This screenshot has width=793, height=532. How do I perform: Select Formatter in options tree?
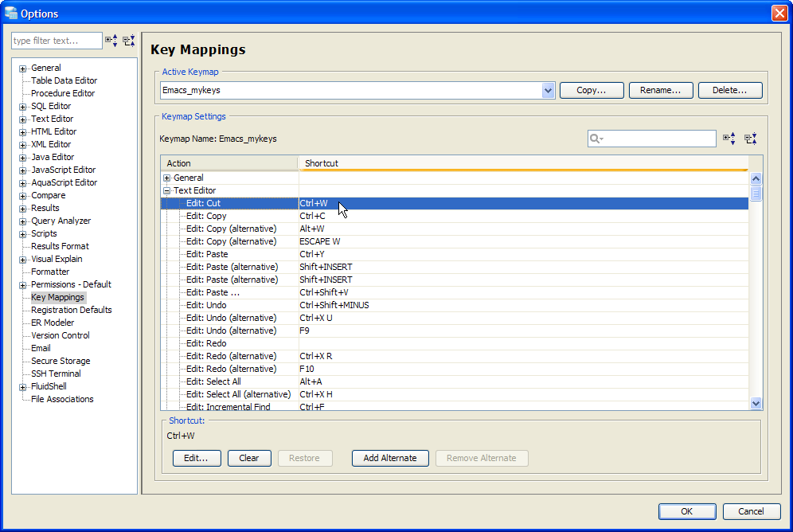50,272
